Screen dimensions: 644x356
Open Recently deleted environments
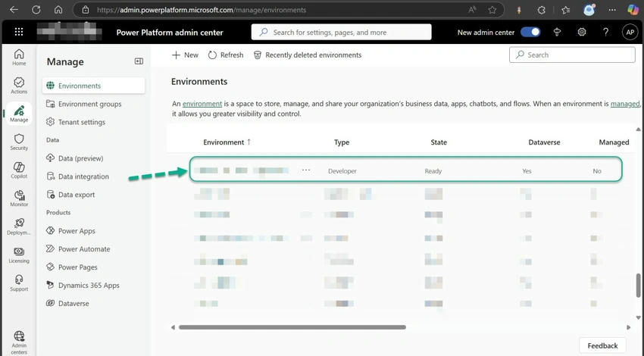[307, 55]
